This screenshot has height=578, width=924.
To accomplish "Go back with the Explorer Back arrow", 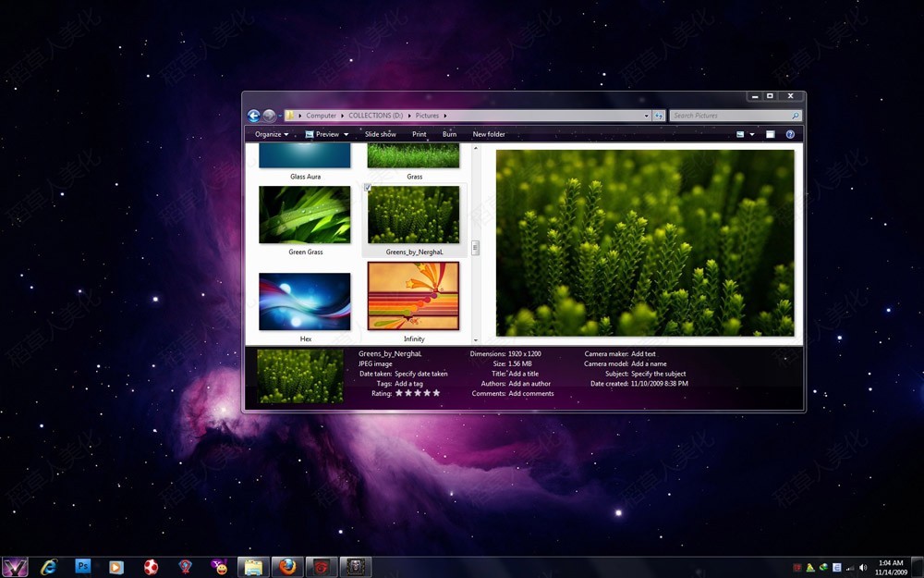I will click(253, 116).
